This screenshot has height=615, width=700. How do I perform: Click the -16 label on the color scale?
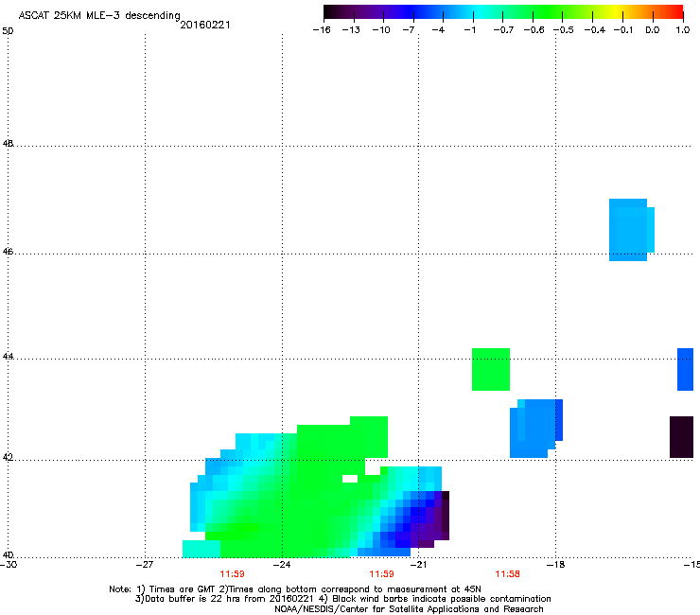point(322,30)
